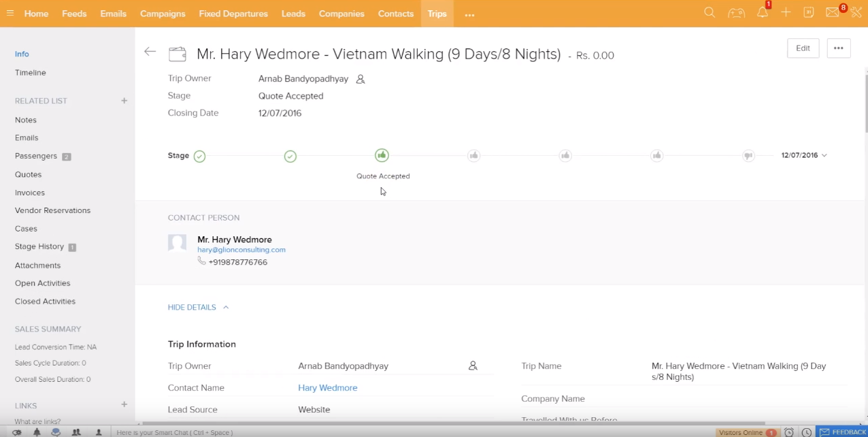The height and width of the screenshot is (437, 868).
Task: Open the hamburger menu icon
Action: (x=10, y=14)
